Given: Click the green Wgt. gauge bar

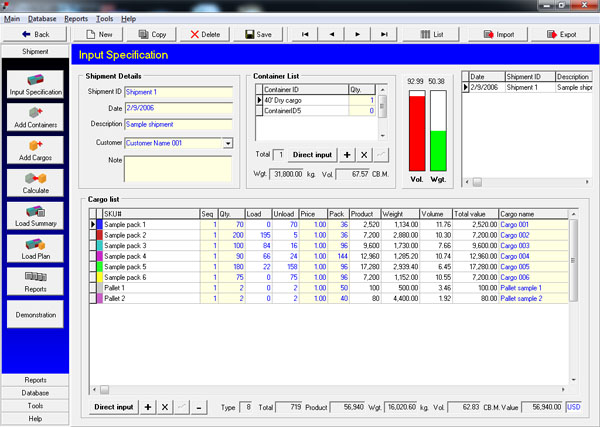Looking at the screenshot, I should [x=438, y=131].
